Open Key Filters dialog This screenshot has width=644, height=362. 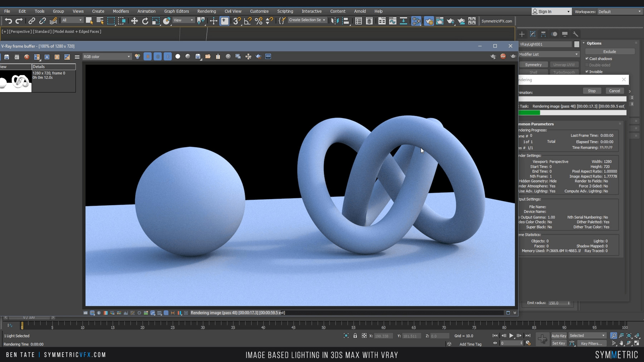[591, 343]
